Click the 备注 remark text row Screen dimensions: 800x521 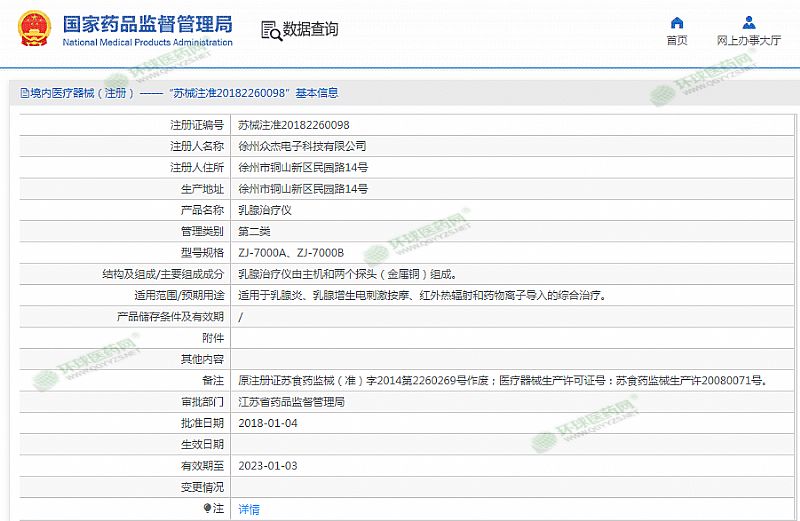[x=502, y=381]
